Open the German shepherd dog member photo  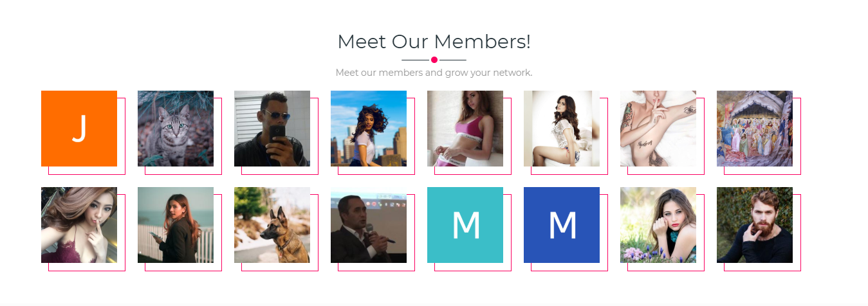(x=272, y=225)
